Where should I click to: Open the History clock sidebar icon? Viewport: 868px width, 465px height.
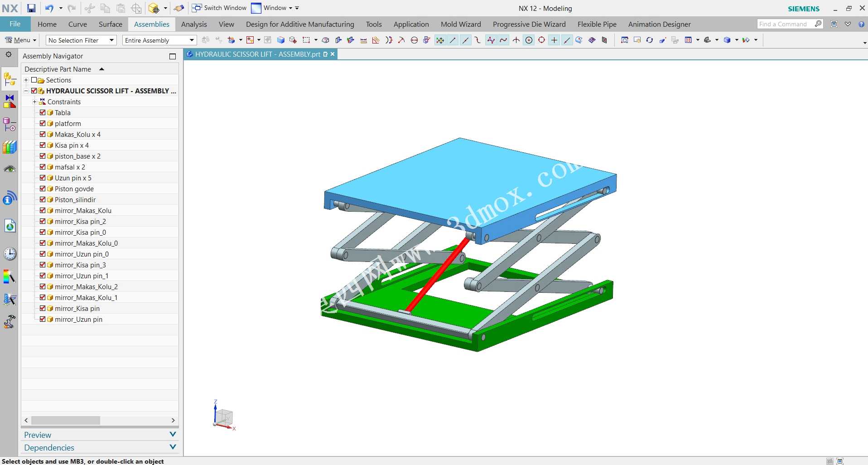(10, 254)
